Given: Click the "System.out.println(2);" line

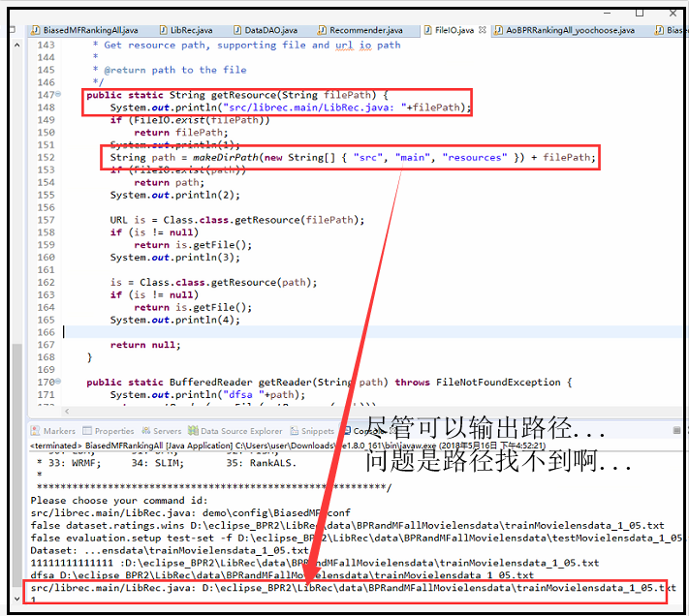Looking at the screenshot, I should [174, 195].
